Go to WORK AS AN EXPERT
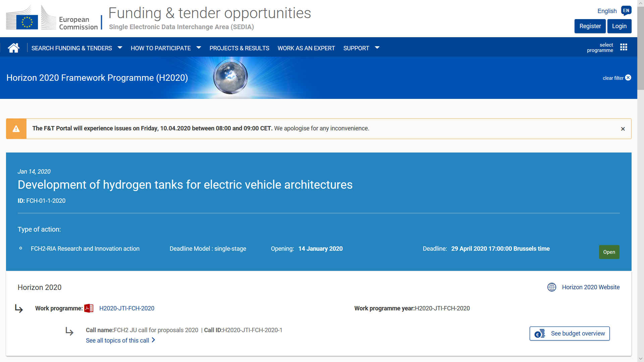Image resolution: width=644 pixels, height=362 pixels. point(306,48)
